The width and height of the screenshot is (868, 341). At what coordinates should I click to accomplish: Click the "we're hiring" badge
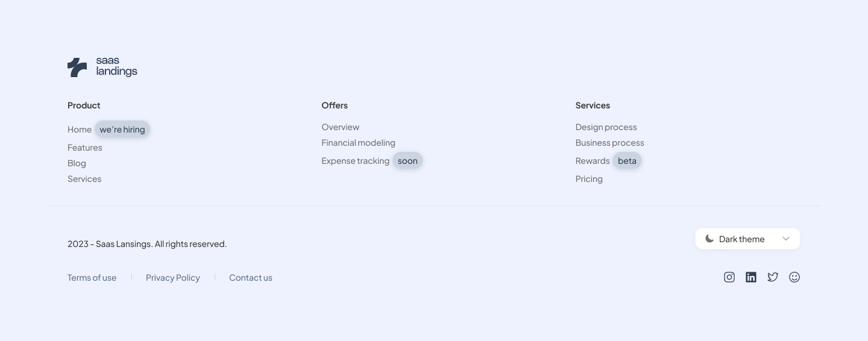click(x=122, y=130)
